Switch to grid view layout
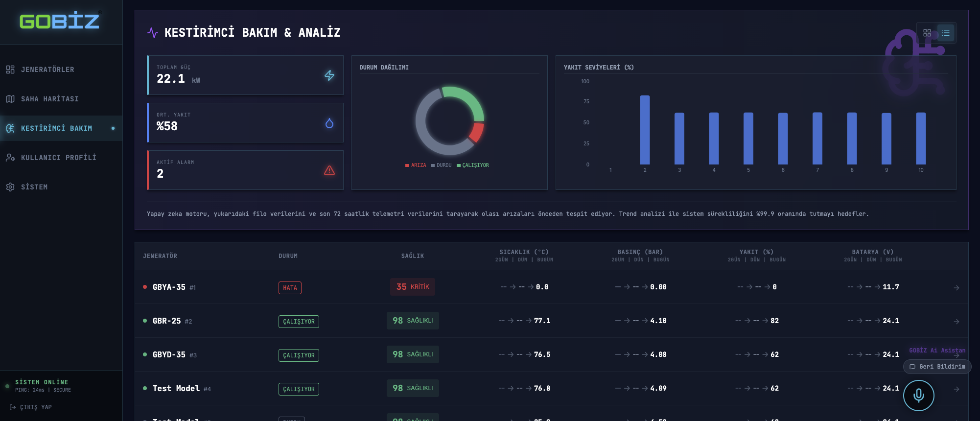The image size is (980, 421). (x=927, y=33)
